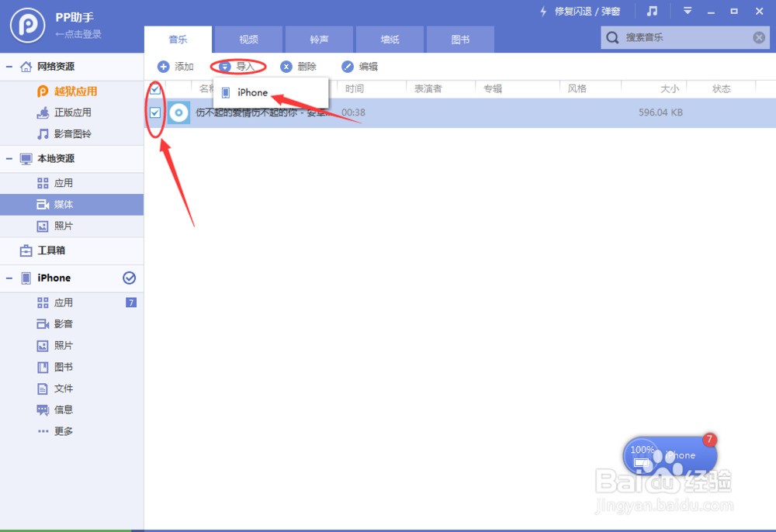Choose iPhone in the import menu
This screenshot has height=532, width=776.
click(x=271, y=92)
